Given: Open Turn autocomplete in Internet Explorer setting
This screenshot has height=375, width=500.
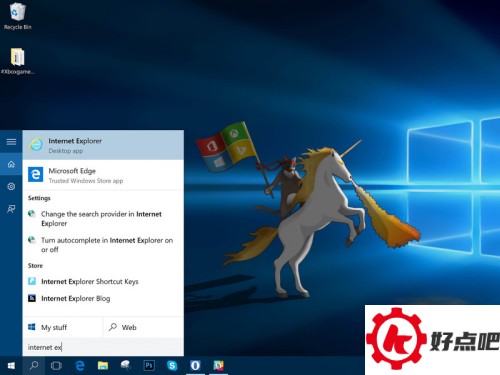Looking at the screenshot, I should 103,245.
